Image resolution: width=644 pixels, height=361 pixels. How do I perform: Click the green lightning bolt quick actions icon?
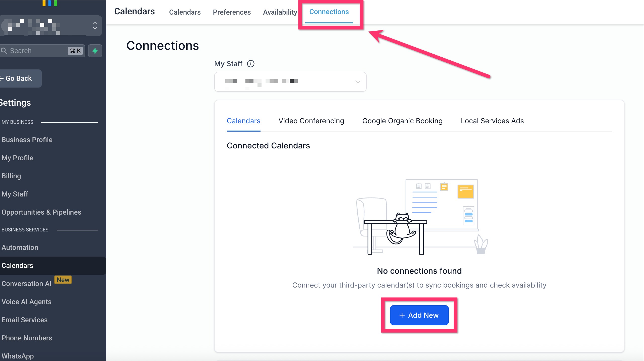point(95,51)
